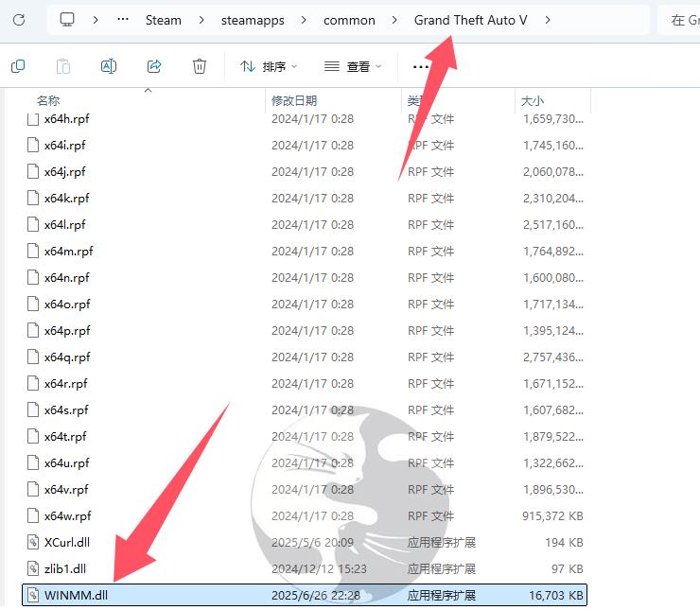Click the Share icon in the toolbar
Viewport: 700px width, 610px height.
(x=154, y=66)
